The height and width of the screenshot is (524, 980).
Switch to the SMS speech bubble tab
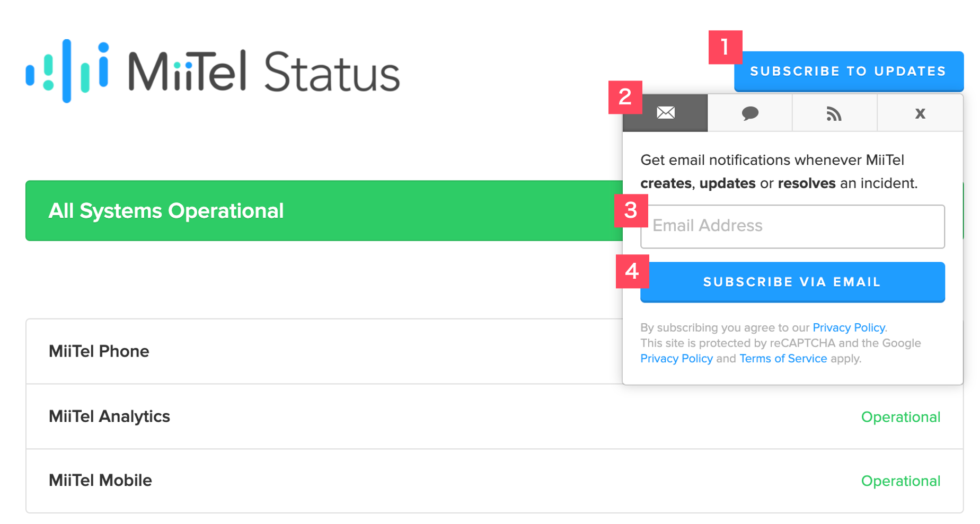(x=750, y=113)
